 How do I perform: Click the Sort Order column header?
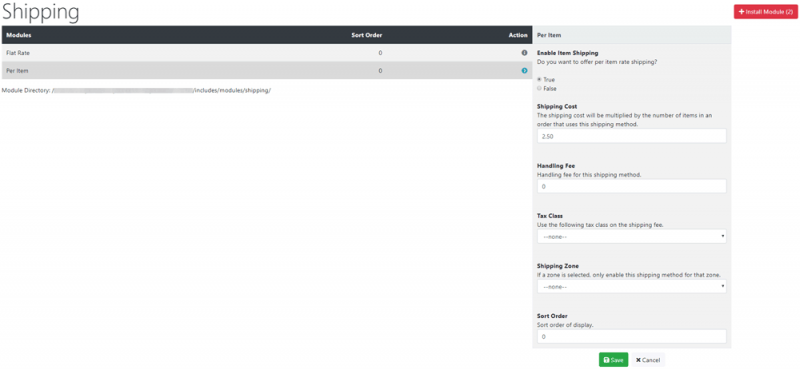(367, 35)
